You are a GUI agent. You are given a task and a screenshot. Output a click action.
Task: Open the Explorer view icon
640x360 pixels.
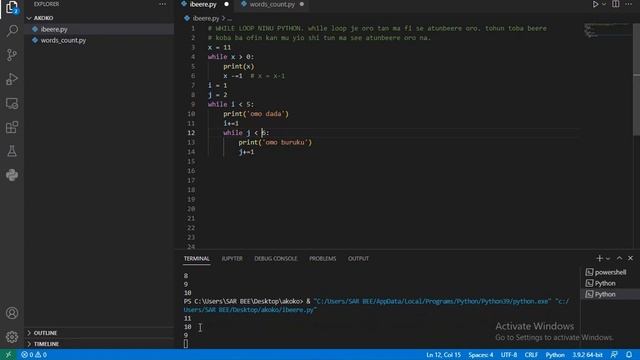[12, 7]
